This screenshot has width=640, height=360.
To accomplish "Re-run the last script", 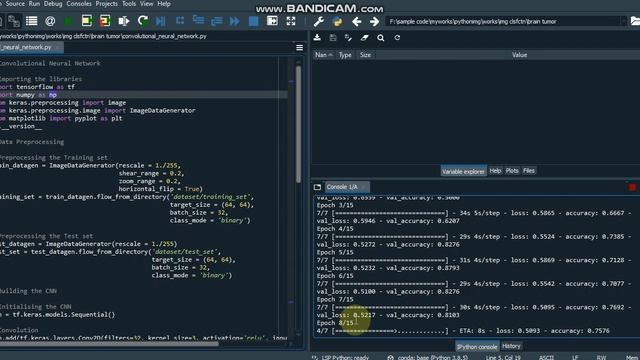I will [142, 21].
